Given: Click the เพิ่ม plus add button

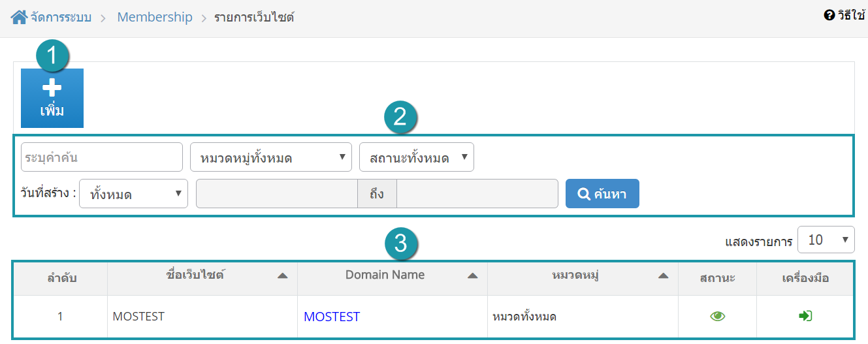Looking at the screenshot, I should tap(52, 98).
